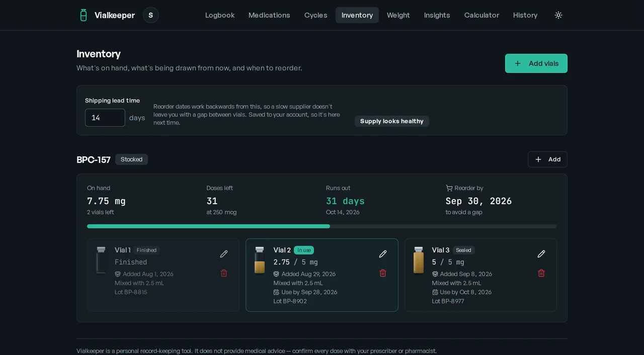Click the Vial 1 empty vial image
The height and width of the screenshot is (355, 644).
[x=101, y=260]
